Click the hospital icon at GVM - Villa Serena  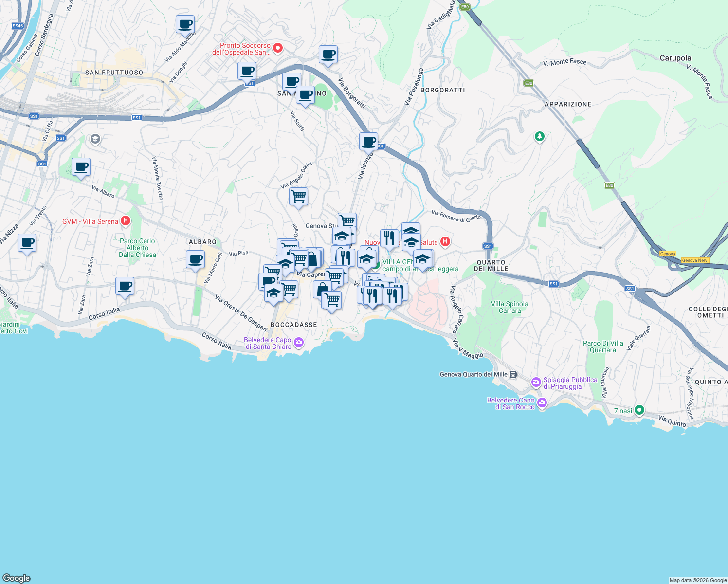pos(125,221)
